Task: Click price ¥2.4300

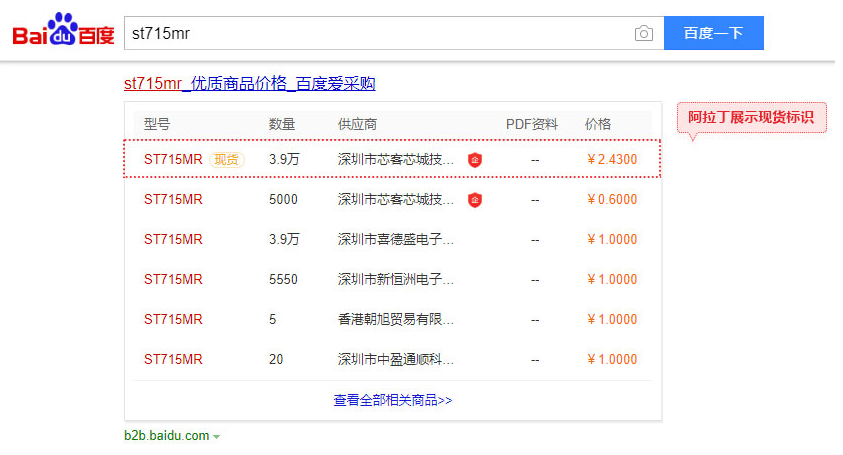Action: tap(612, 160)
